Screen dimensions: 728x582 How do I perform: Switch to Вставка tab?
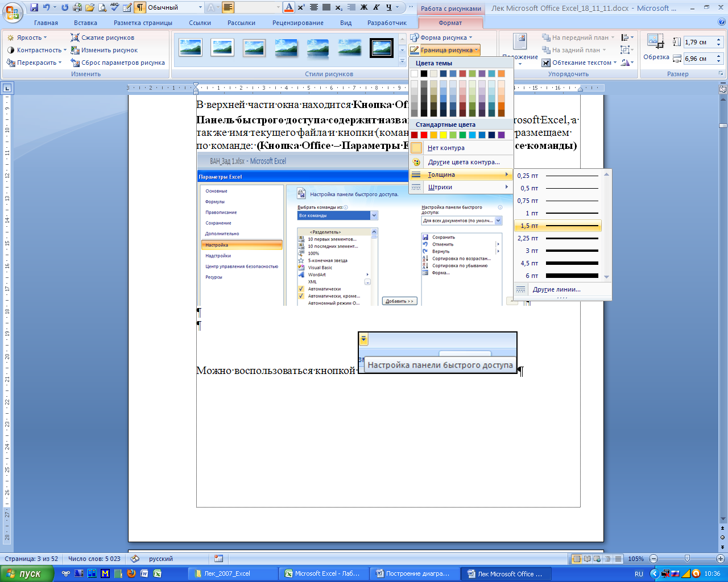[85, 23]
